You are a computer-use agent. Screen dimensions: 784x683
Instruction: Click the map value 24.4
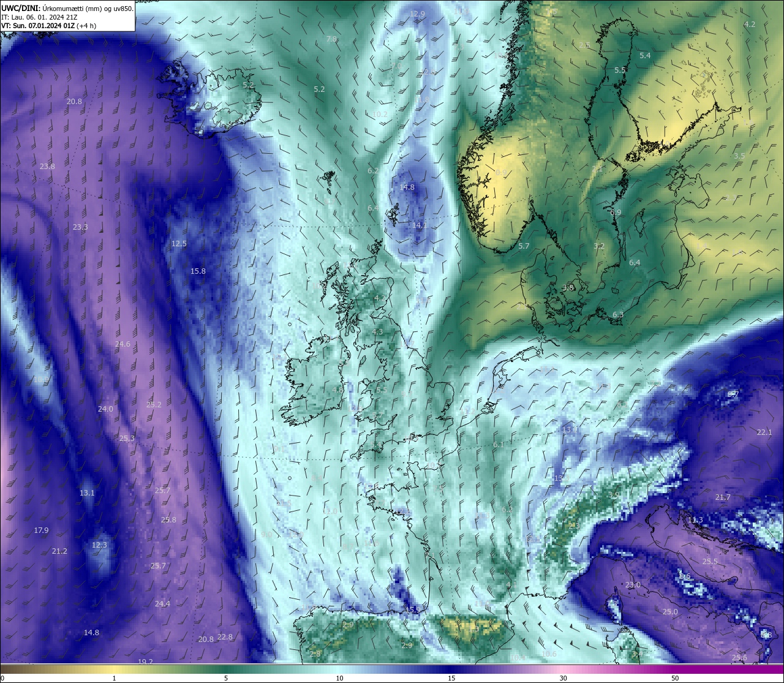tap(162, 604)
